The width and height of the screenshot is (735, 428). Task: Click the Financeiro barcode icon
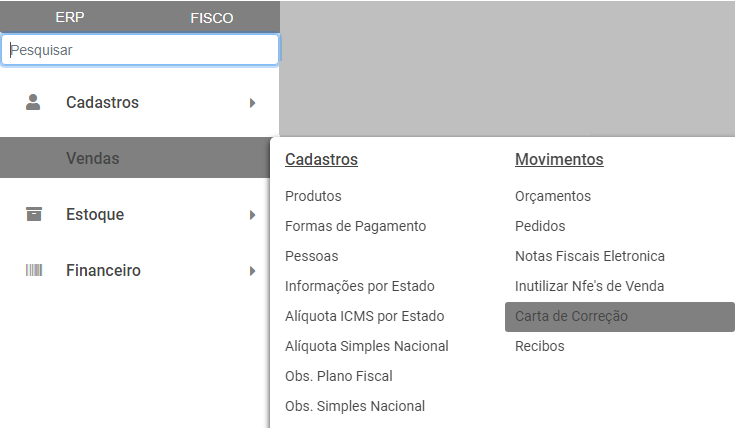[34, 270]
